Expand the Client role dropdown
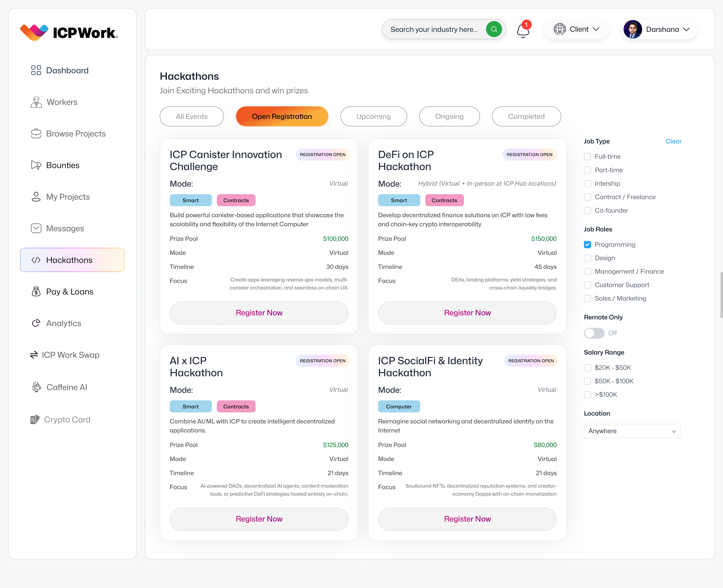Screen dimensions: 723x588 (576, 29)
